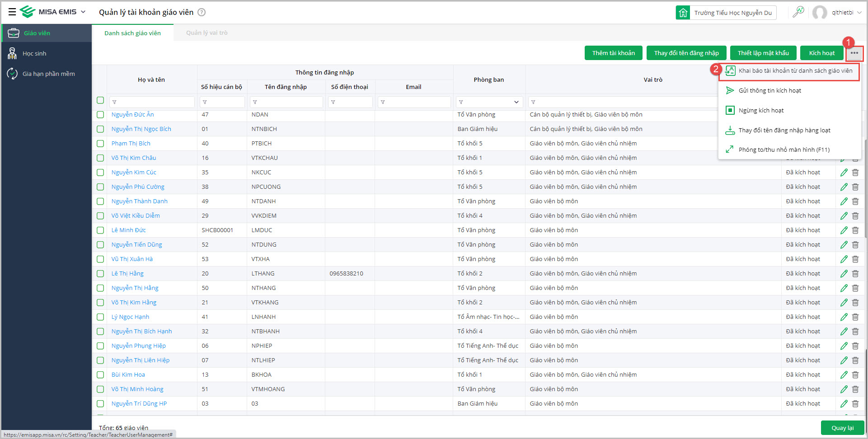Click the key icon in header
This screenshot has height=439, width=868.
(x=798, y=12)
